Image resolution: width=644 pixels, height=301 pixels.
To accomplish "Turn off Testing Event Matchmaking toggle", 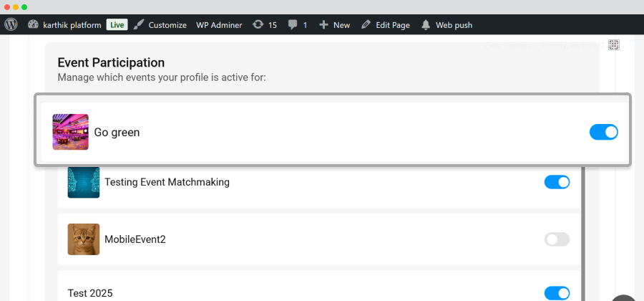I will (x=557, y=182).
